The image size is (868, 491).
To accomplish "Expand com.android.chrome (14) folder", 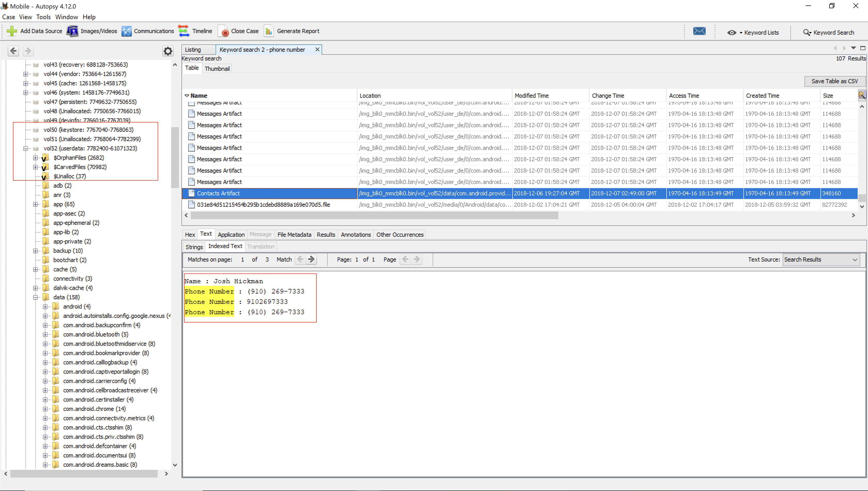I will (45, 409).
